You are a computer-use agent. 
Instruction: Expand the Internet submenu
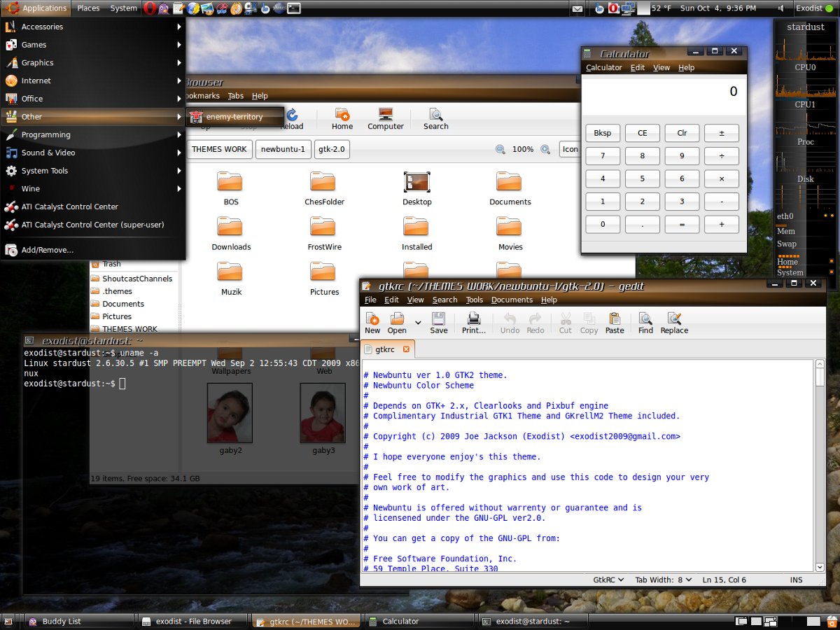point(93,80)
